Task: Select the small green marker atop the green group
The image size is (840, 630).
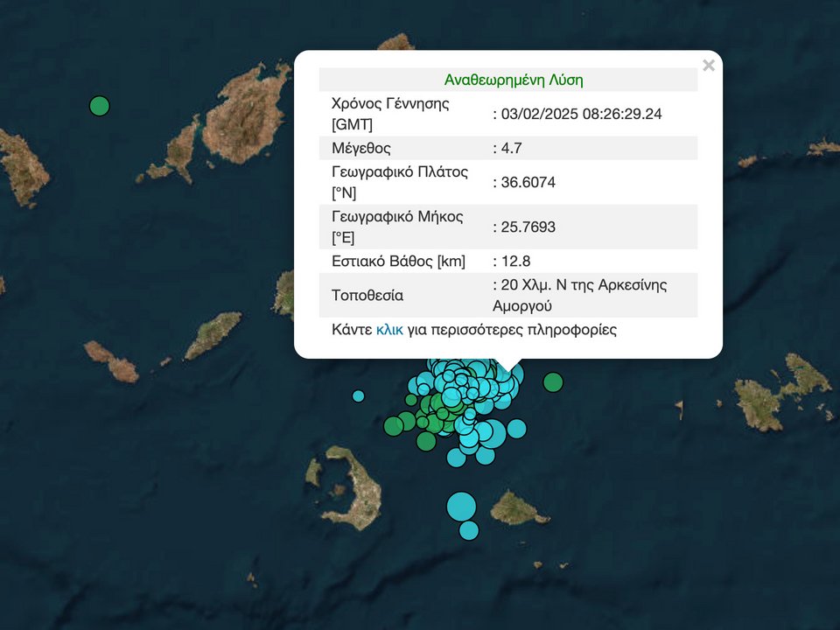Action: [411, 400]
